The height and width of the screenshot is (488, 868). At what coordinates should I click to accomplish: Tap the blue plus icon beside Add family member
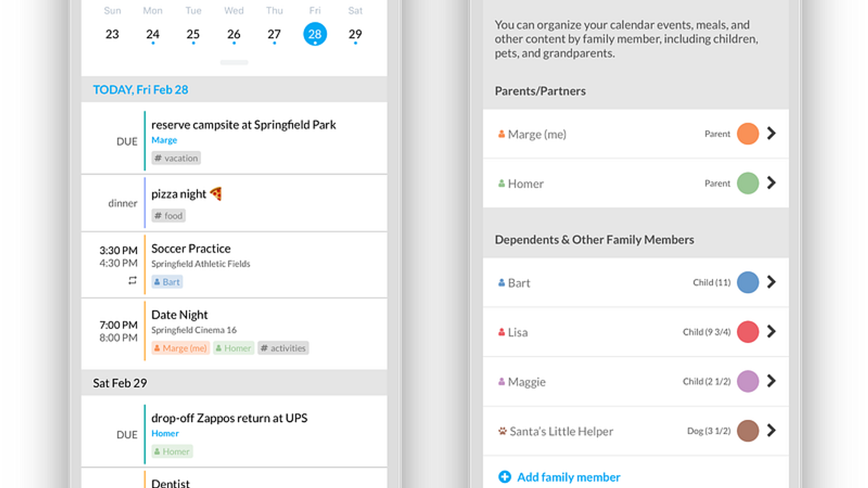point(505,477)
